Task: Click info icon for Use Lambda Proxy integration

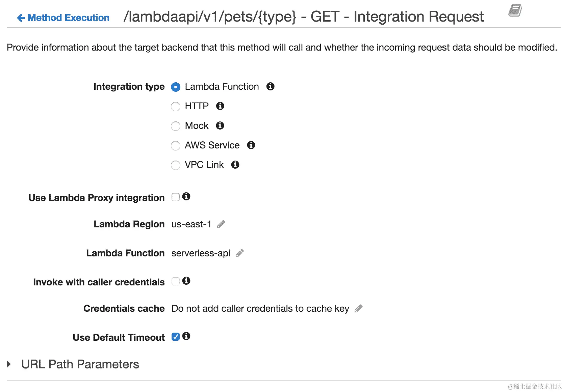Action: 186,196
